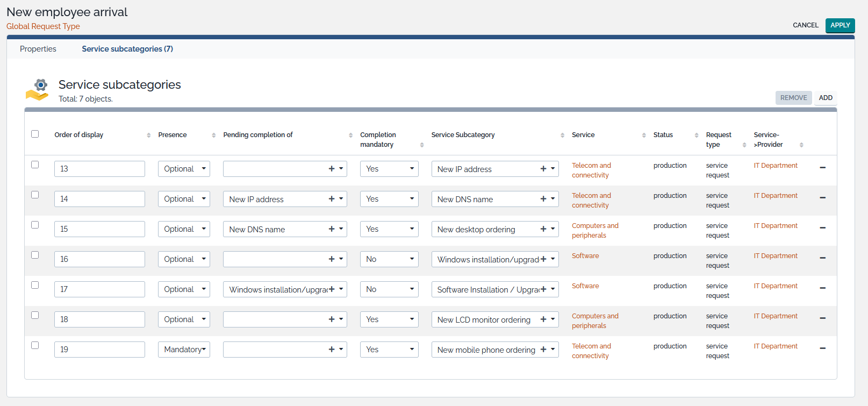Screen dimensions: 868x406
Task: Click plus icon in New DNS name subcategory field
Action: click(543, 199)
